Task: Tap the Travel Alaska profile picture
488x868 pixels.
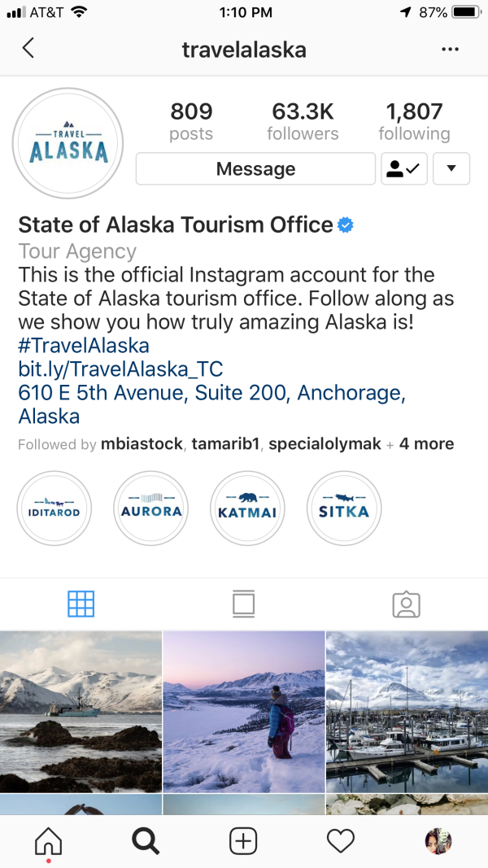Action: point(68,144)
